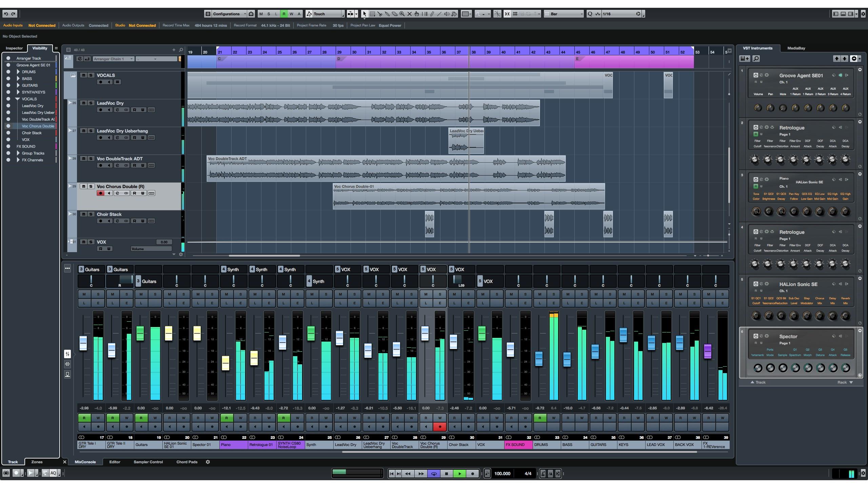The image size is (868, 488).
Task: Click the Inspector tab
Action: pyautogui.click(x=14, y=48)
